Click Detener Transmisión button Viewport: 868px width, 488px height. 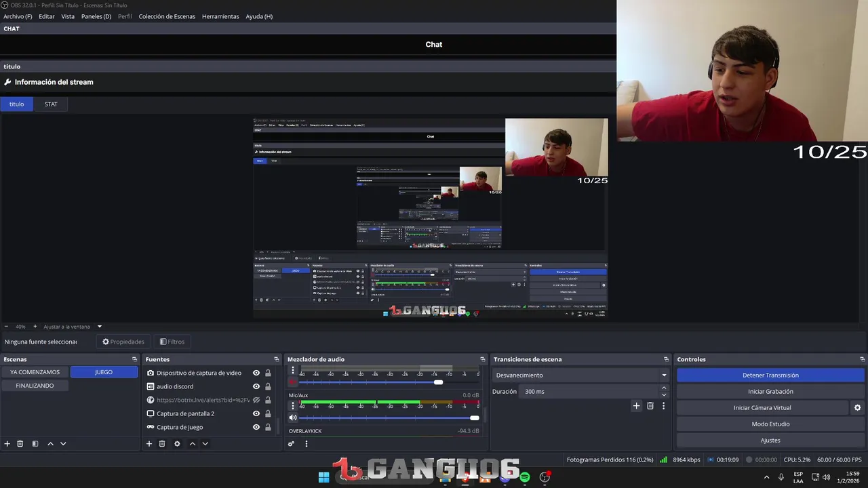click(x=770, y=375)
